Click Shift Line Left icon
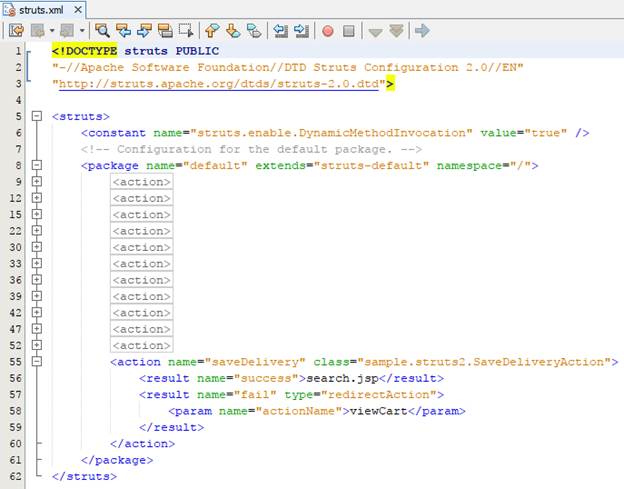This screenshot has width=624, height=489. 281,31
